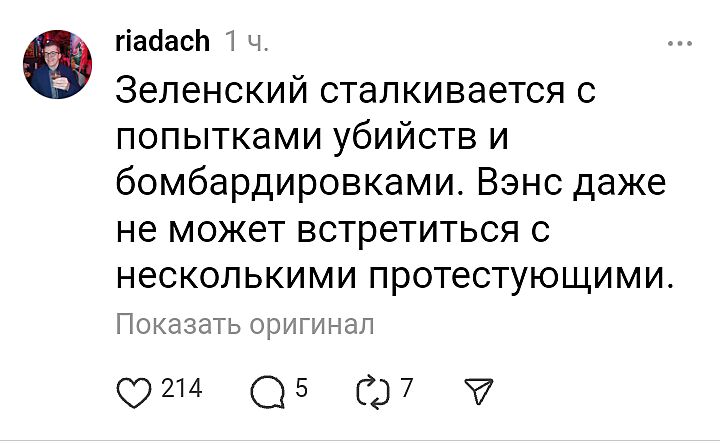Click the word "несколькими" in the post

coord(238,273)
